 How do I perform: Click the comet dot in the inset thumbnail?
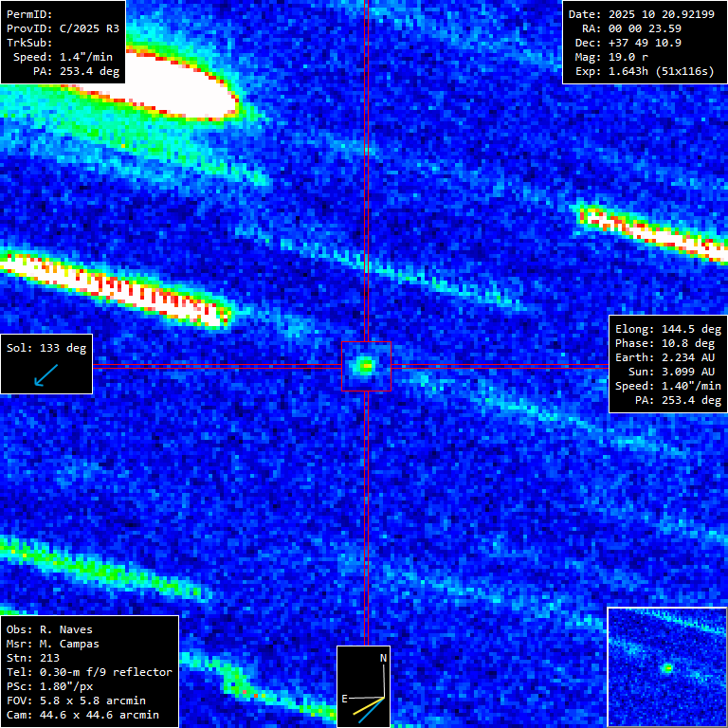coord(667,668)
